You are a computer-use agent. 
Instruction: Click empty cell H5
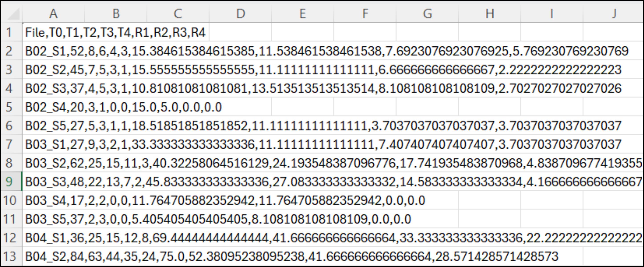click(x=489, y=107)
